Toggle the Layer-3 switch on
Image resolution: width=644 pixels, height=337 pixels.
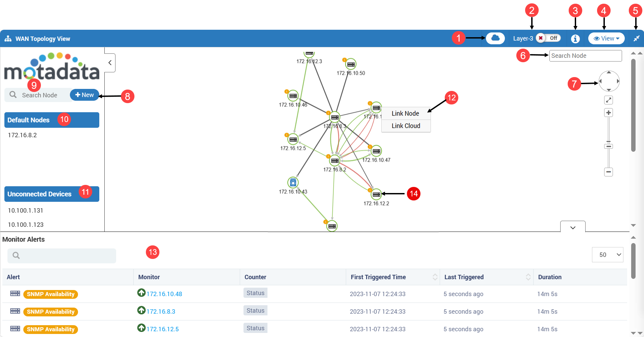click(x=548, y=38)
